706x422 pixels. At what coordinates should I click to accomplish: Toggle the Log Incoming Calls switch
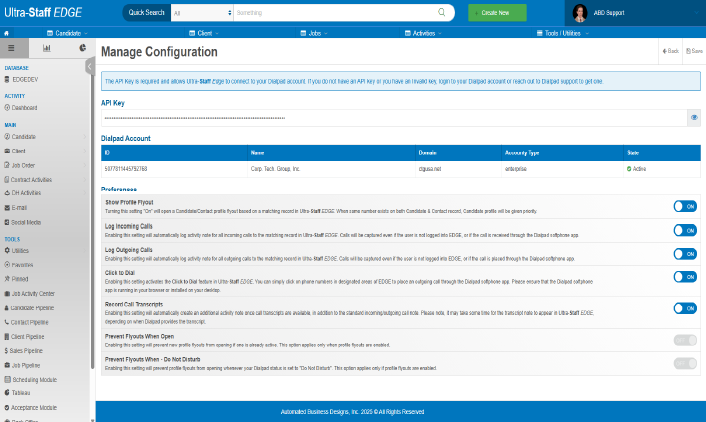[685, 230]
